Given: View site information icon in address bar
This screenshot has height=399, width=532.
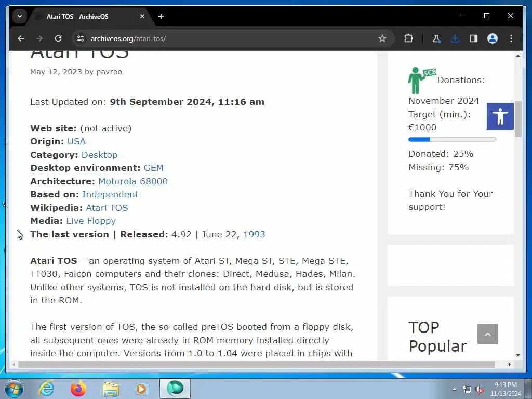Looking at the screenshot, I should pos(81,38).
